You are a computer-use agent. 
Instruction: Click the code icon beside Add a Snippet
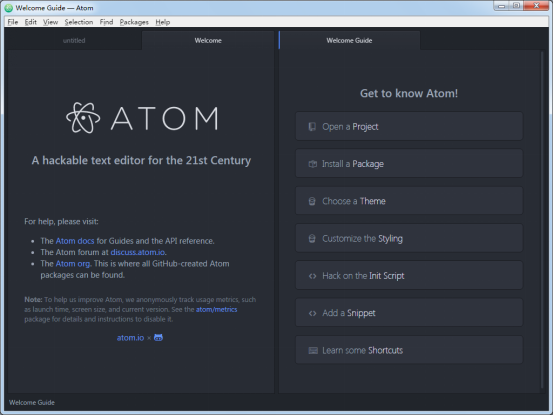pos(312,313)
